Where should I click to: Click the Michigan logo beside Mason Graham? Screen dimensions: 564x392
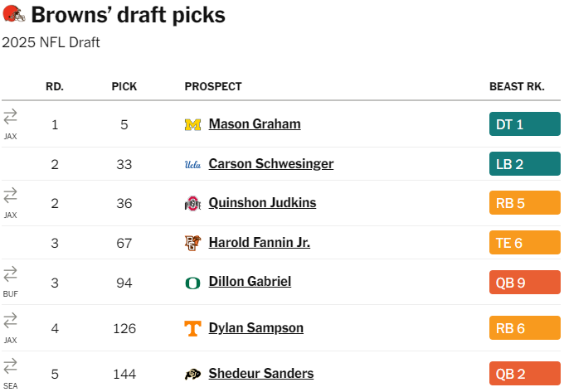click(x=192, y=124)
